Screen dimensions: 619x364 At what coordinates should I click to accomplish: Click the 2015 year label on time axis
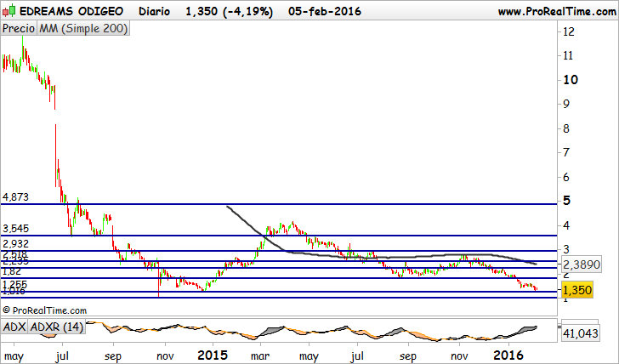tap(213, 355)
